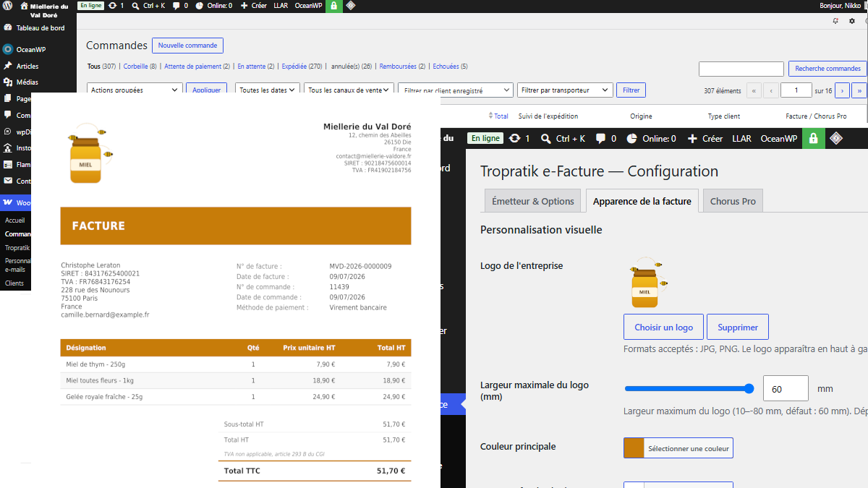
Task: Jump to last page of orders
Action: click(x=859, y=90)
